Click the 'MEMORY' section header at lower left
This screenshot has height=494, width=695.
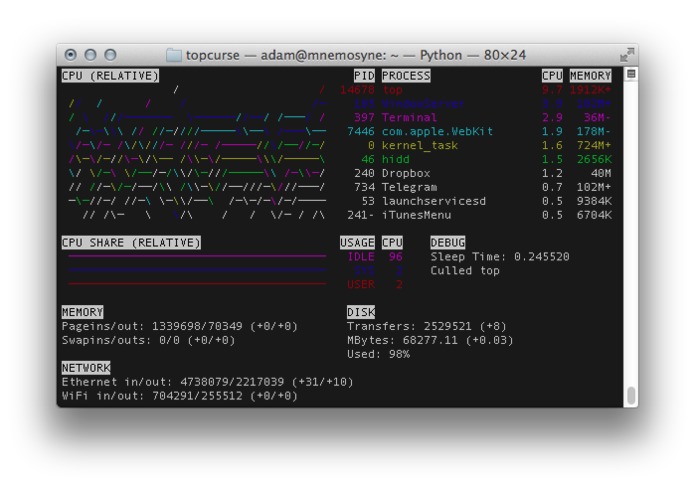82,312
